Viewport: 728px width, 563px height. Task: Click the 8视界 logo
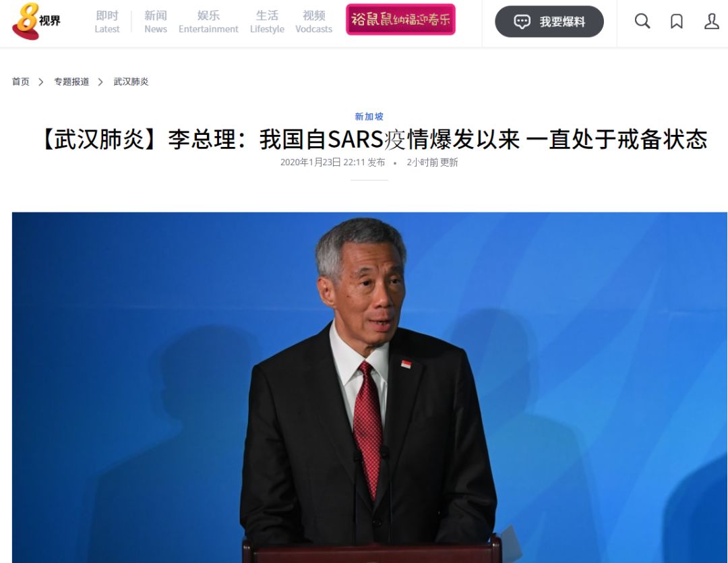pos(36,22)
